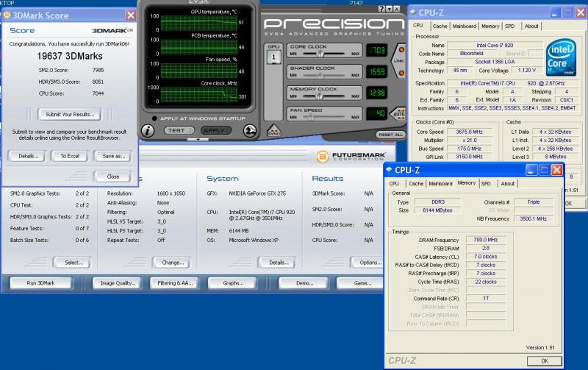Click the Precision help question mark icon
The width and height of the screenshot is (588, 370).
[x=381, y=9]
